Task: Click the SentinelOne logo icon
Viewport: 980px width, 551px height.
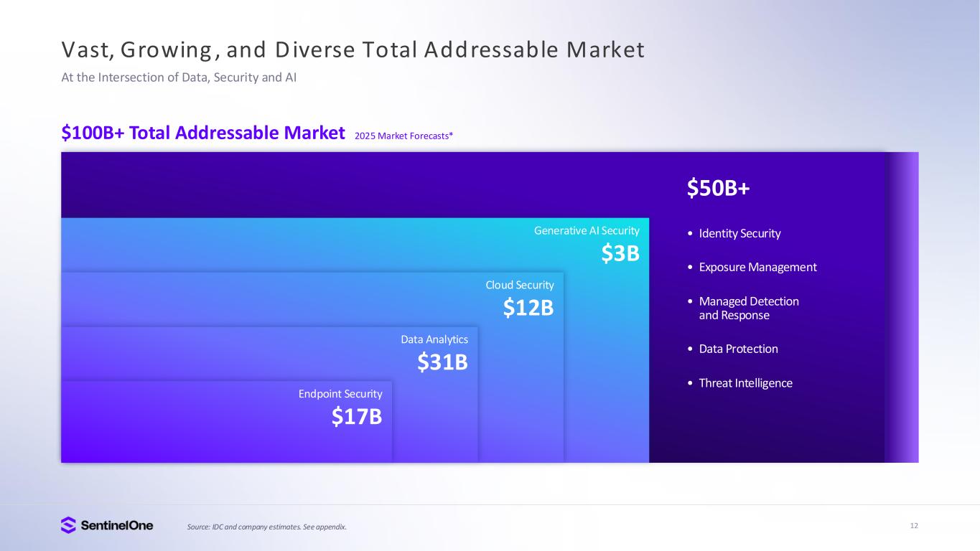Action: [68, 525]
